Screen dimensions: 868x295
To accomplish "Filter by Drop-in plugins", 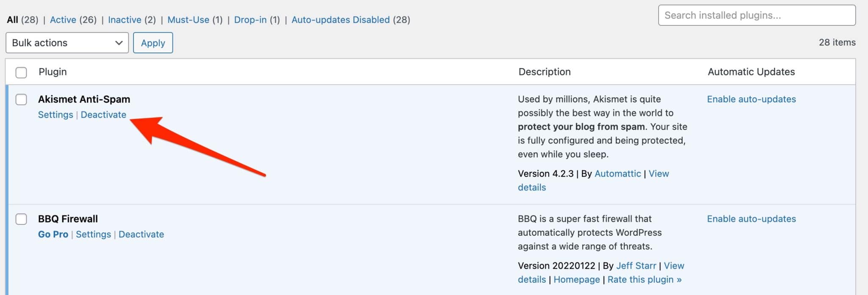I will [x=250, y=19].
